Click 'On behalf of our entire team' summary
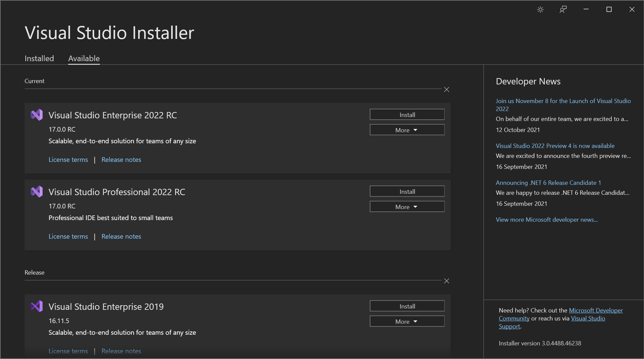The height and width of the screenshot is (359, 644). pyautogui.click(x=562, y=119)
